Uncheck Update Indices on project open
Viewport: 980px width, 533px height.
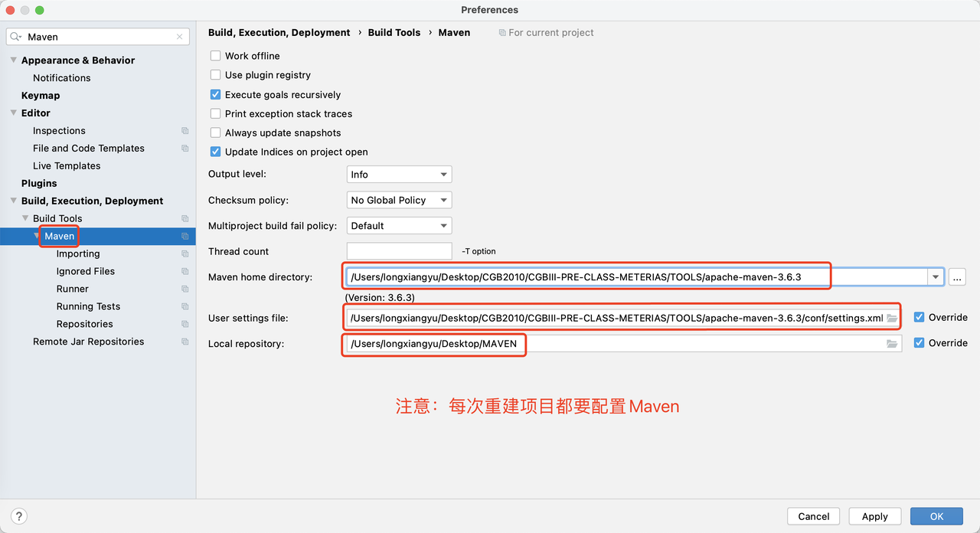click(x=215, y=152)
